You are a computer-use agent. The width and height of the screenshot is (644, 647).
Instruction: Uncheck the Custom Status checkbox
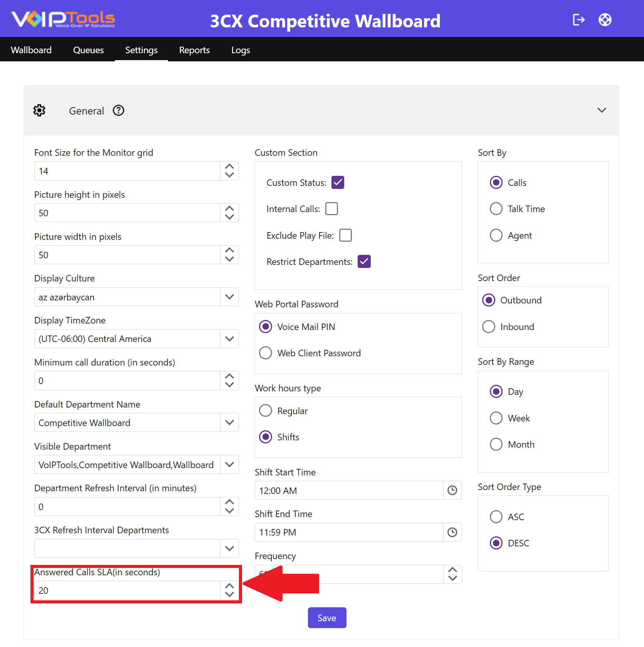click(338, 182)
